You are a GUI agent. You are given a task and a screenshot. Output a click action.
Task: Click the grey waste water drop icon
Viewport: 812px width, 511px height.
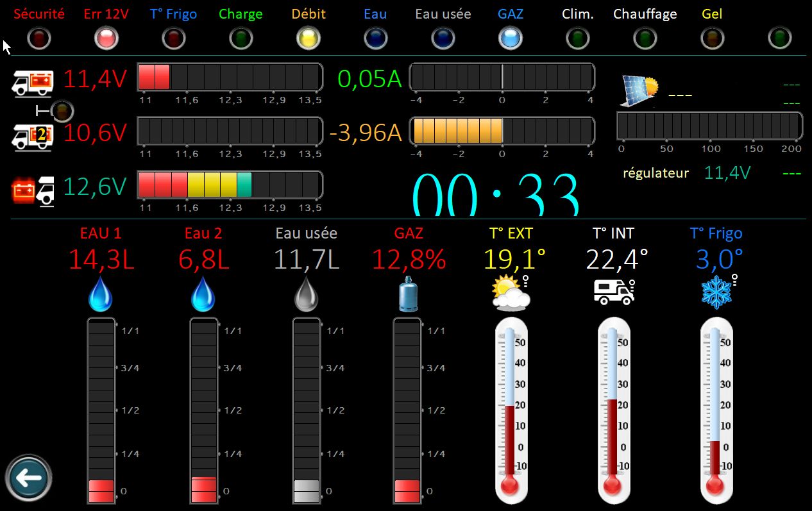[x=306, y=294]
